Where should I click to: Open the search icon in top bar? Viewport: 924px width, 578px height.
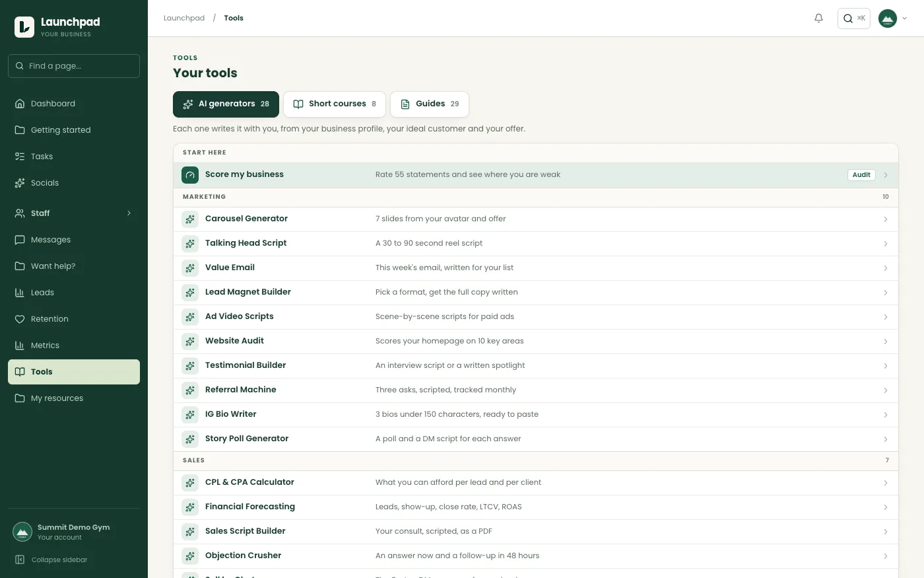pyautogui.click(x=848, y=18)
